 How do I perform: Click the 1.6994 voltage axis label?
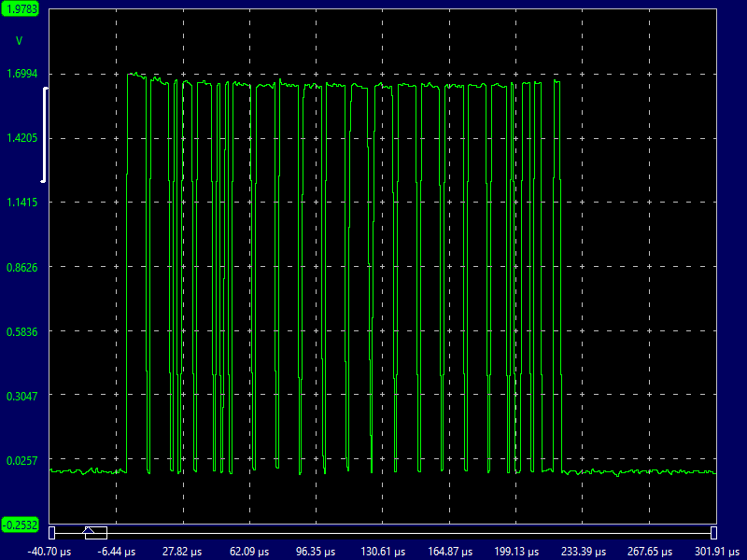[x=21, y=74]
